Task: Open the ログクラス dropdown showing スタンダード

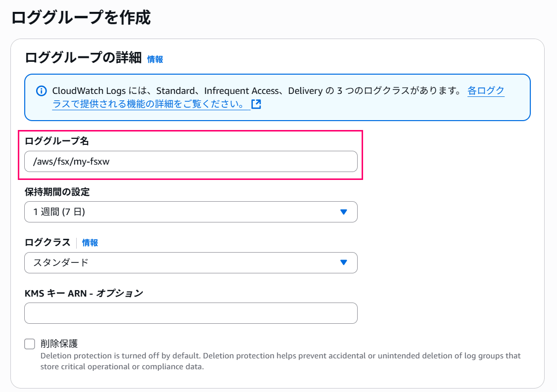Action: 190,262
